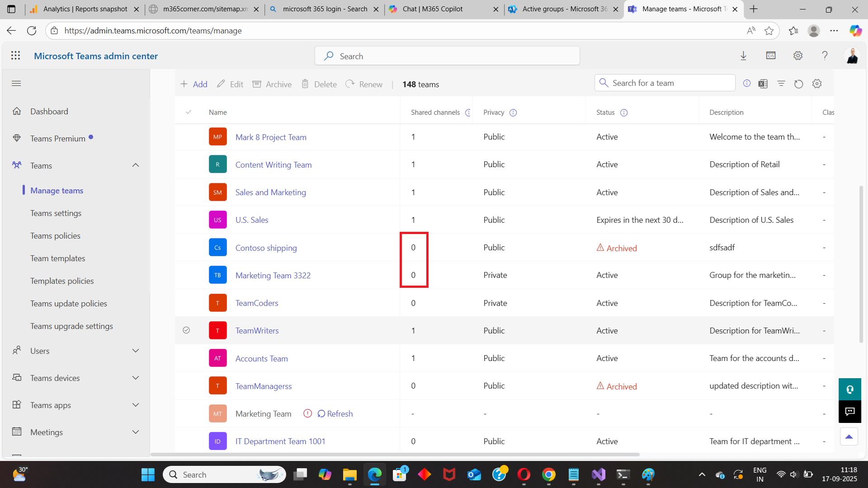Click the Shared channels info icon
Screen dimensions: 868x488
(x=468, y=113)
